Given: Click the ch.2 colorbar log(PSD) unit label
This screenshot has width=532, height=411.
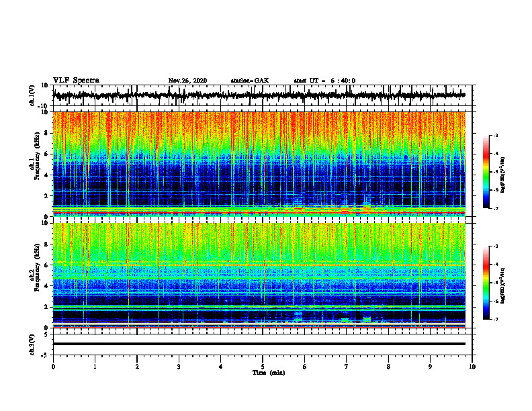Looking at the screenshot, I should coord(502,285).
